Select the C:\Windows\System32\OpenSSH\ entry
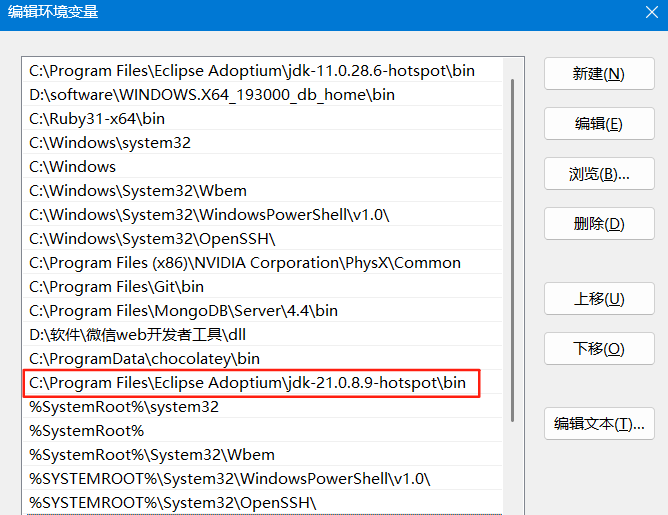This screenshot has width=668, height=515. tap(263, 239)
